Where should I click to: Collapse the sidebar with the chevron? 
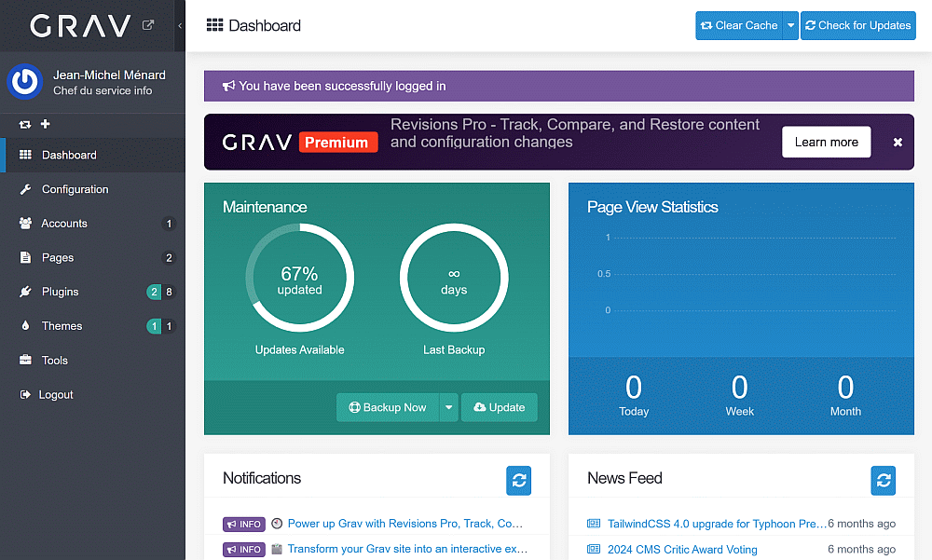click(x=180, y=26)
